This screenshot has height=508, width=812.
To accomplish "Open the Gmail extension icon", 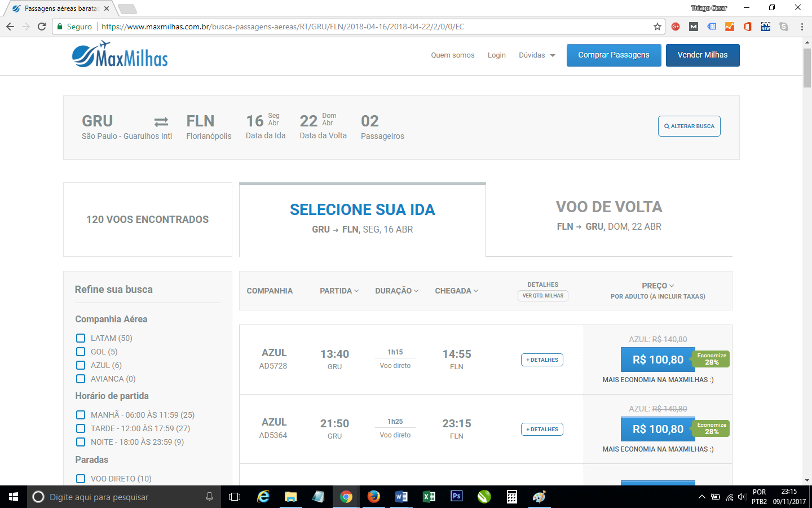I will click(x=694, y=27).
